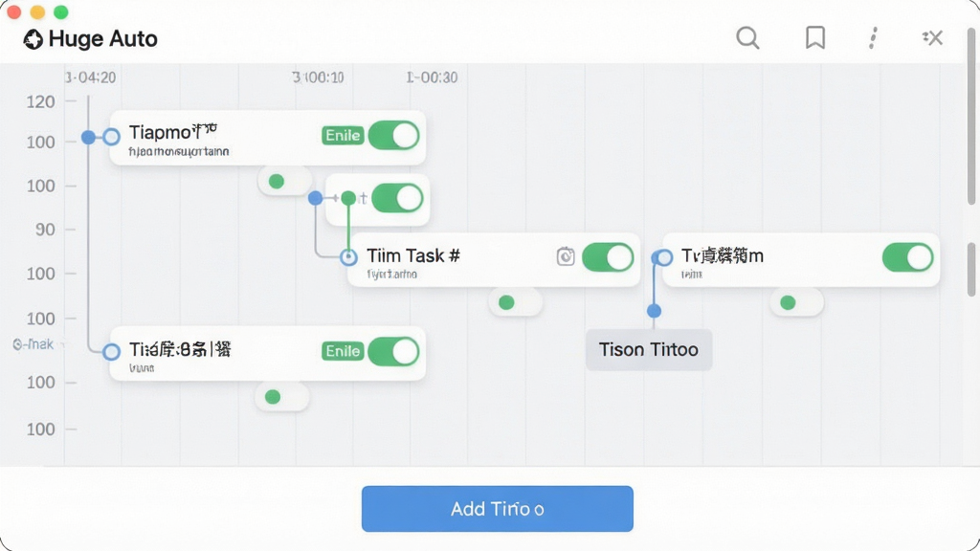Viewport: 980px width, 551px height.
Task: Click the X icon in the header bar
Action: click(932, 38)
